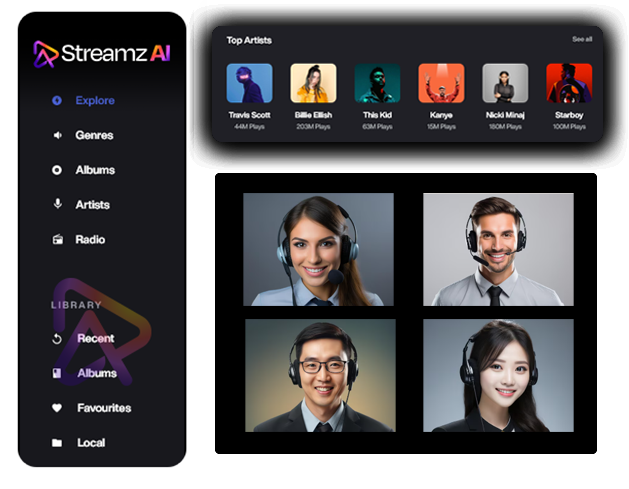Screen dimensions: 629x489
Task: Click the Streamz AI logo
Action: coord(101,53)
